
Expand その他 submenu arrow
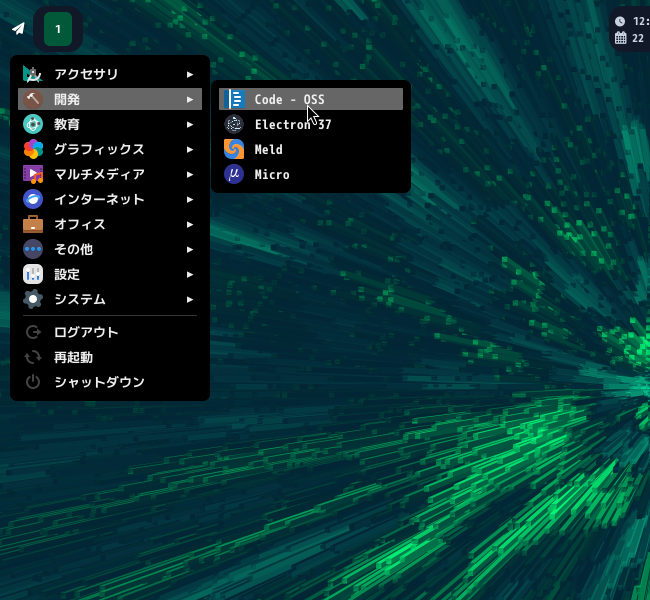click(190, 250)
